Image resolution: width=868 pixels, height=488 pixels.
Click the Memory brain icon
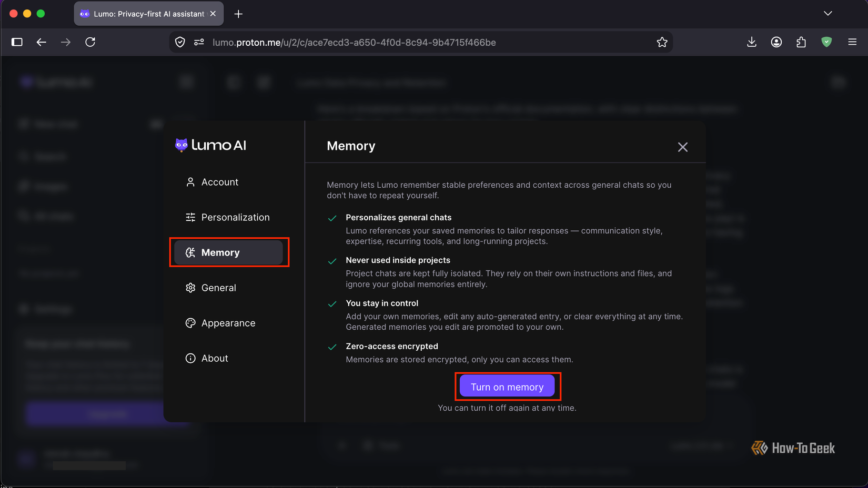click(190, 252)
